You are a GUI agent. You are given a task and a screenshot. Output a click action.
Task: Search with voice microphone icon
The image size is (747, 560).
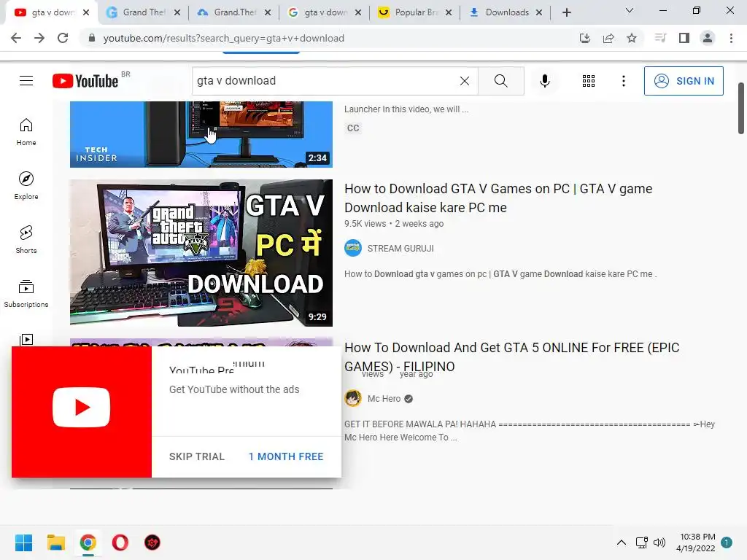click(544, 81)
